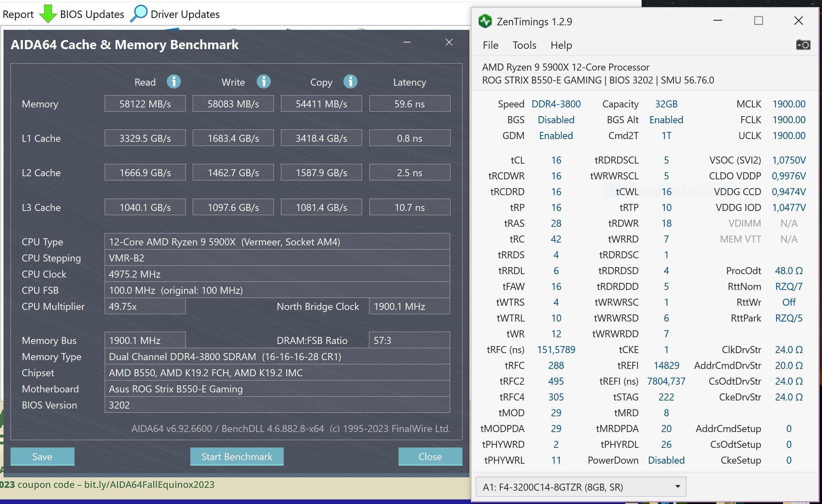Click the FCLK value 1900.00

tap(789, 120)
